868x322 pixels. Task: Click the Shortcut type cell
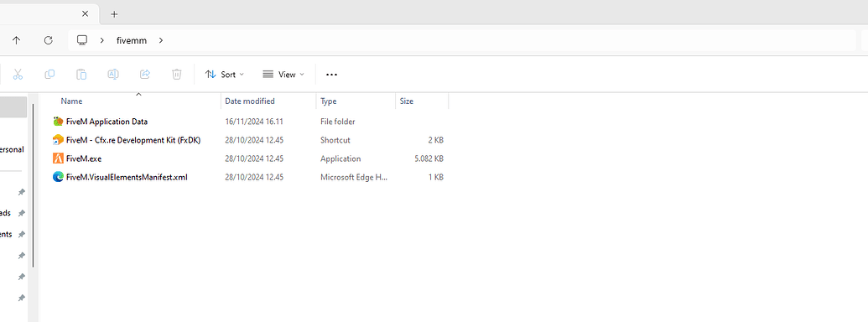point(335,140)
